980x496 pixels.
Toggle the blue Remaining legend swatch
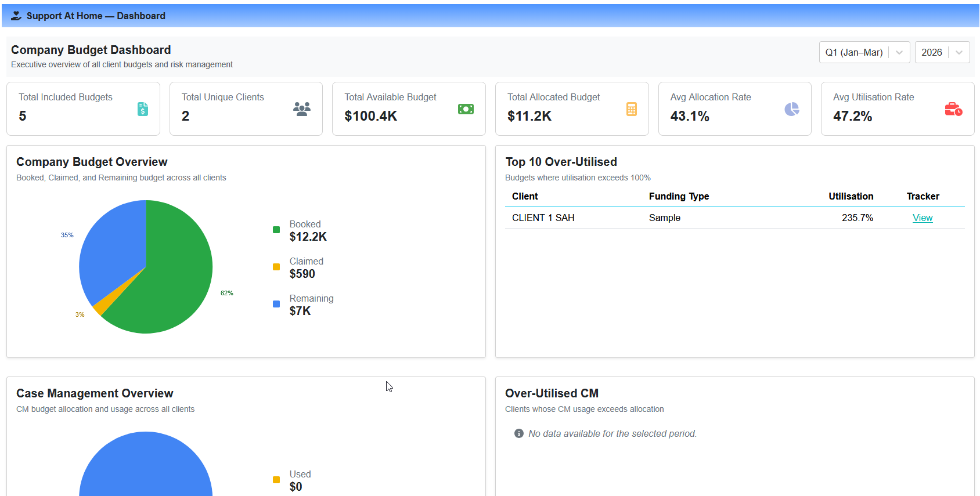(276, 304)
